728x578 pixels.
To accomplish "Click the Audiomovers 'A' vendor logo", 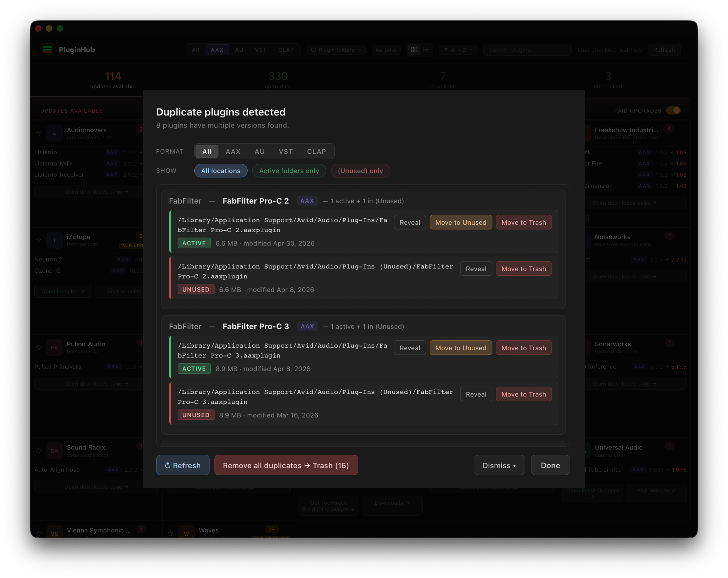I will coord(54,133).
